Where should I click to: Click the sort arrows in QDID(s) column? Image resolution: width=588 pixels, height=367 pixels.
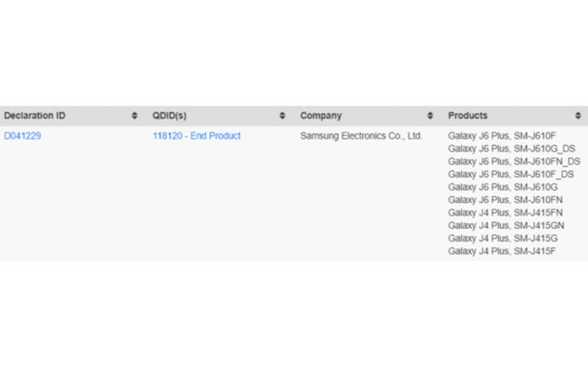282,116
